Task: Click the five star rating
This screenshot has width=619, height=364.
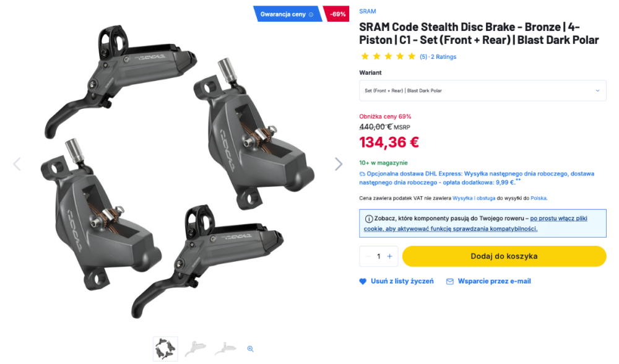Action: (x=388, y=56)
